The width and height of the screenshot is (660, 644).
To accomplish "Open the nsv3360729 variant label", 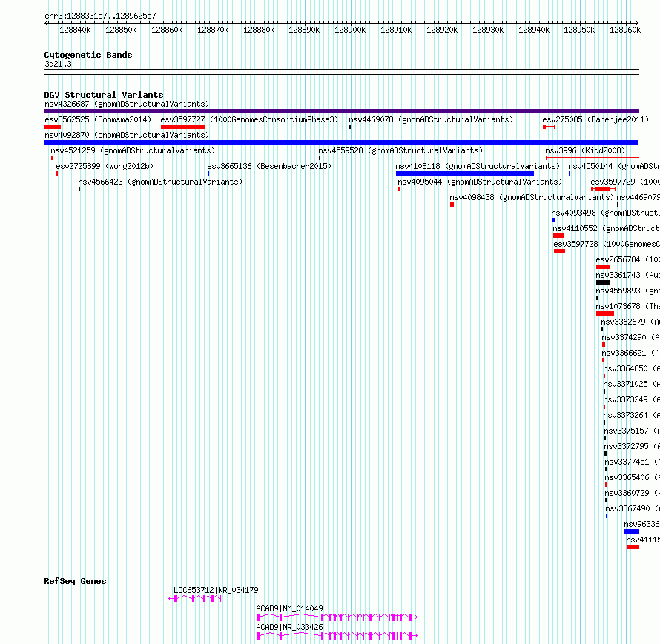I will [633, 493].
